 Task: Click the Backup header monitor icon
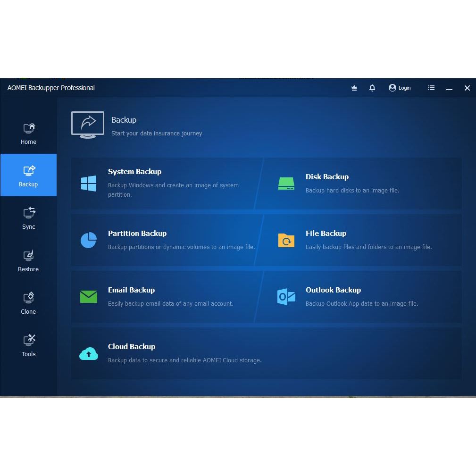pyautogui.click(x=88, y=125)
